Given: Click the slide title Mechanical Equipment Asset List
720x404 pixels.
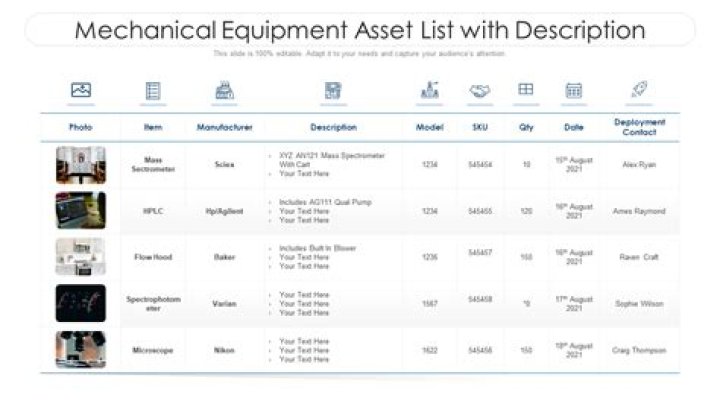Looking at the screenshot, I should [360, 30].
